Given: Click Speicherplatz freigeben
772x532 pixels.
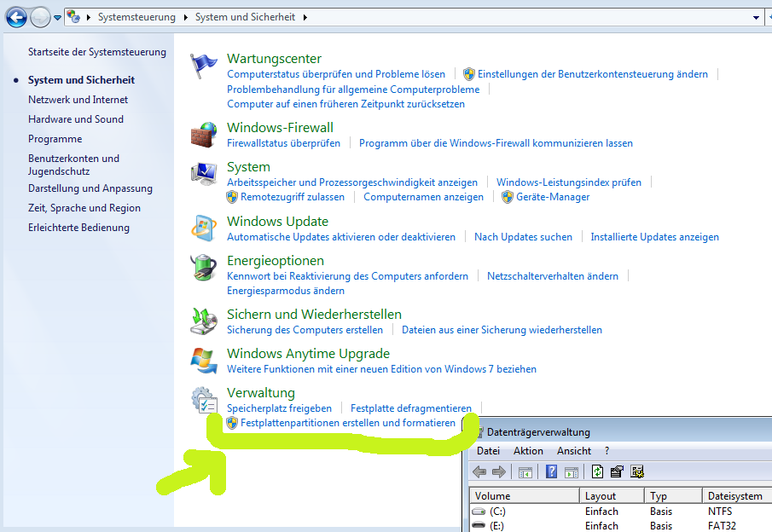Looking at the screenshot, I should coord(279,408).
